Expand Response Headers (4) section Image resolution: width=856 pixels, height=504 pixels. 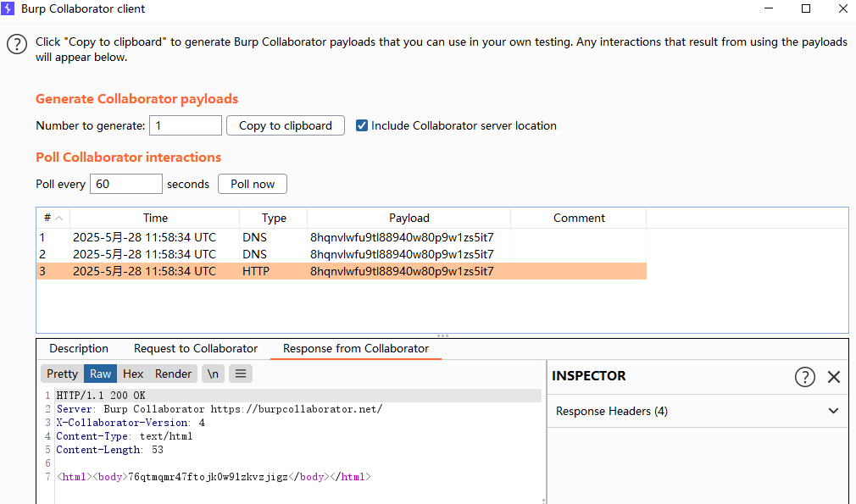698,411
